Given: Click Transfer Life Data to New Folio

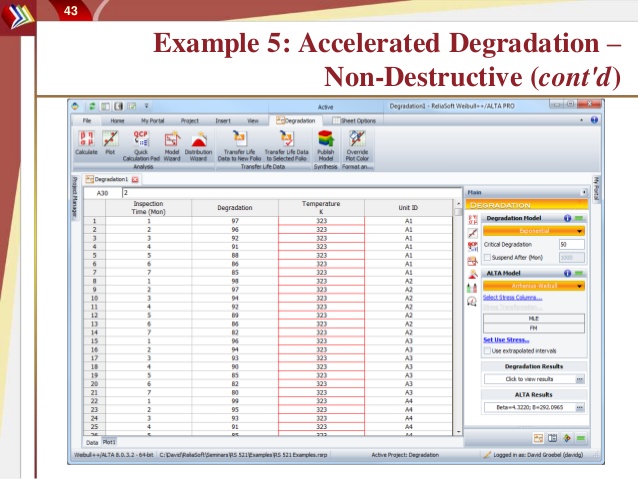Looking at the screenshot, I should pyautogui.click(x=239, y=142).
